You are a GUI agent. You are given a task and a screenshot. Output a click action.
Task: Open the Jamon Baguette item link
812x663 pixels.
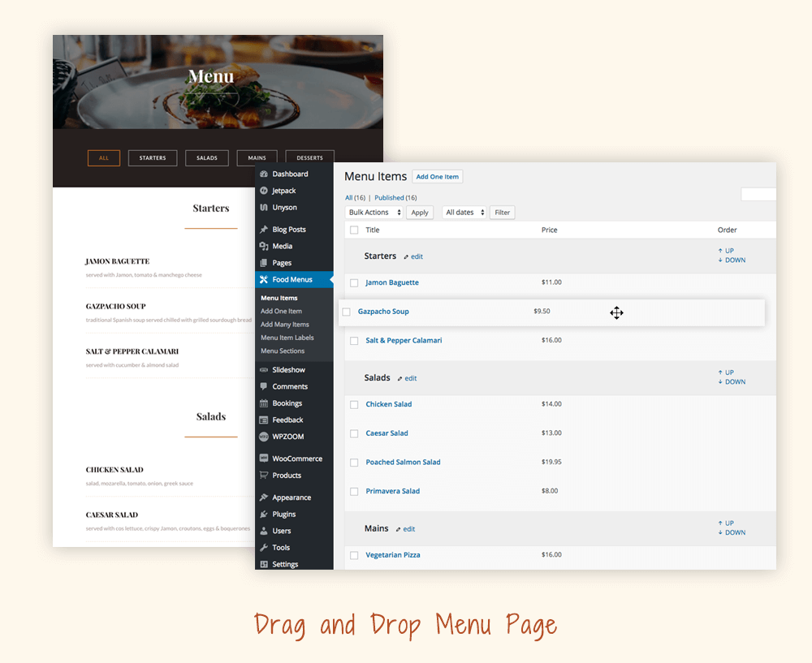(x=392, y=282)
